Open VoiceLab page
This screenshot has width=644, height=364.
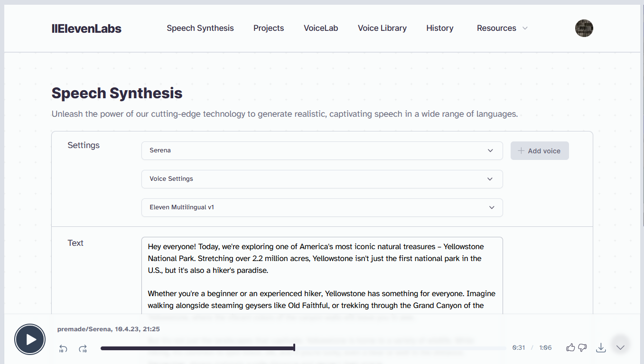coord(321,28)
